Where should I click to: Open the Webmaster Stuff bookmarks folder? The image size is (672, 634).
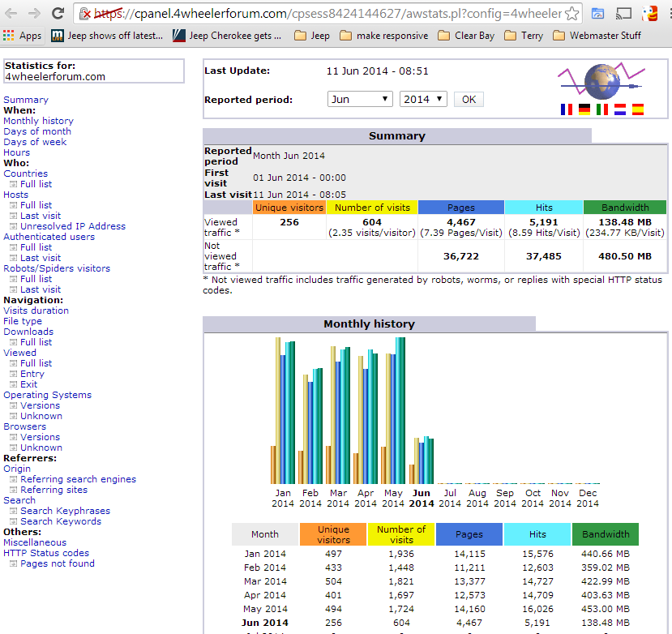click(x=597, y=36)
